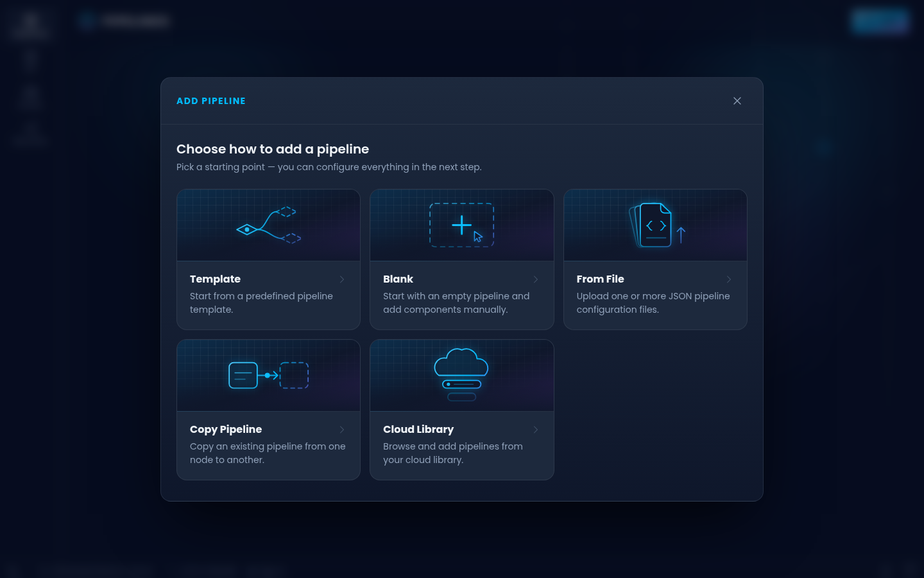This screenshot has height=578, width=924.
Task: Click "Start with an empty pipeline" description
Action: point(456,302)
